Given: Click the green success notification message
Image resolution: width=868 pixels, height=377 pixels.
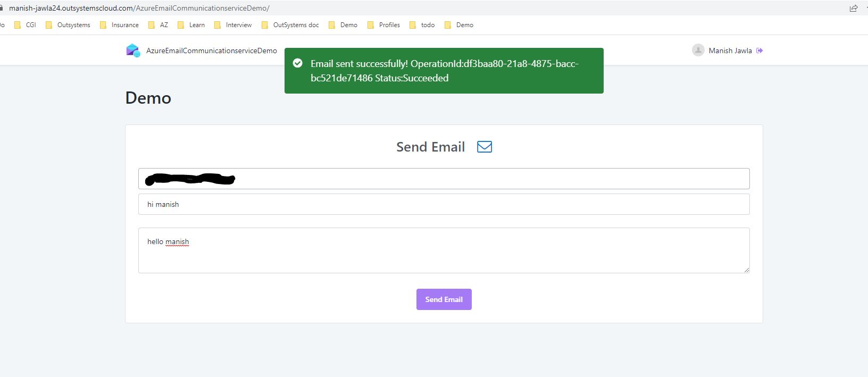Looking at the screenshot, I should coord(444,71).
